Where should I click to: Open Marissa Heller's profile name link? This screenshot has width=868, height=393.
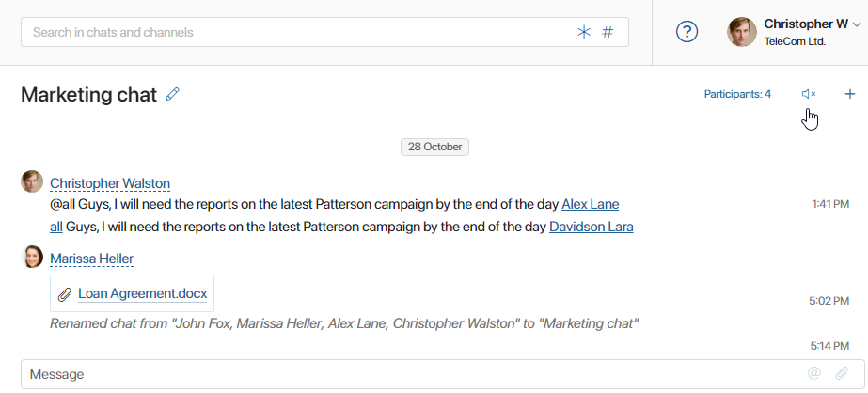coord(91,259)
